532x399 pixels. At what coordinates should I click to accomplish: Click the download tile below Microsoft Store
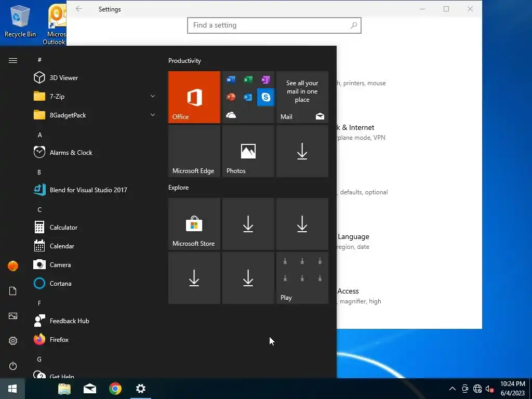point(194,278)
